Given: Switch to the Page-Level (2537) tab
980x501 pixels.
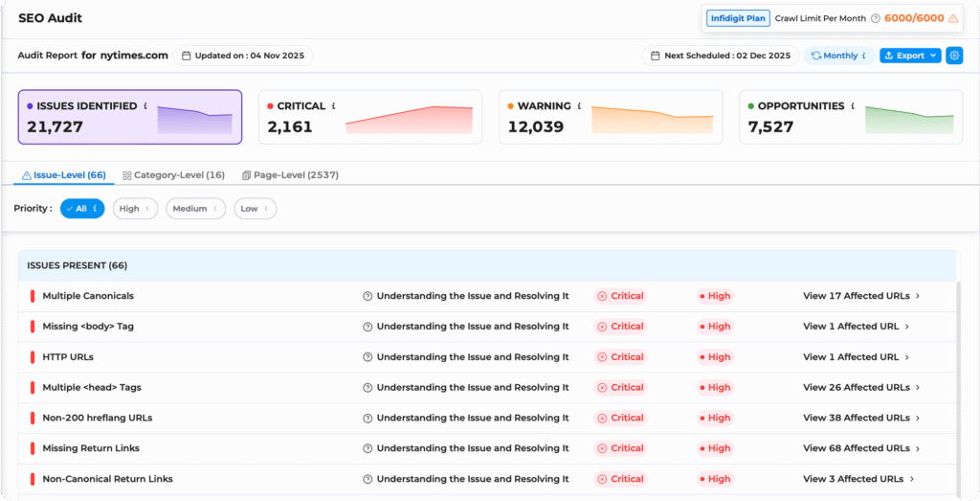Looking at the screenshot, I should 290,175.
